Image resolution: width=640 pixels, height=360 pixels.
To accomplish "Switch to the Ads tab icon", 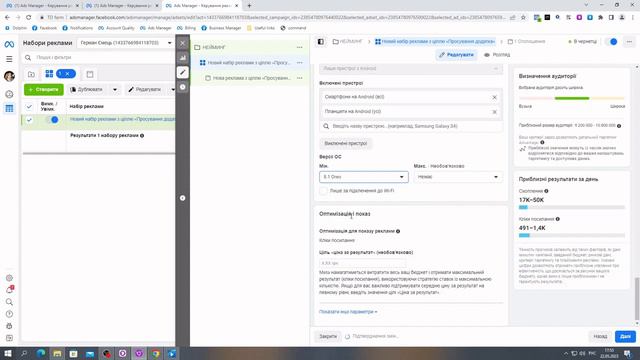I will [x=90, y=74].
